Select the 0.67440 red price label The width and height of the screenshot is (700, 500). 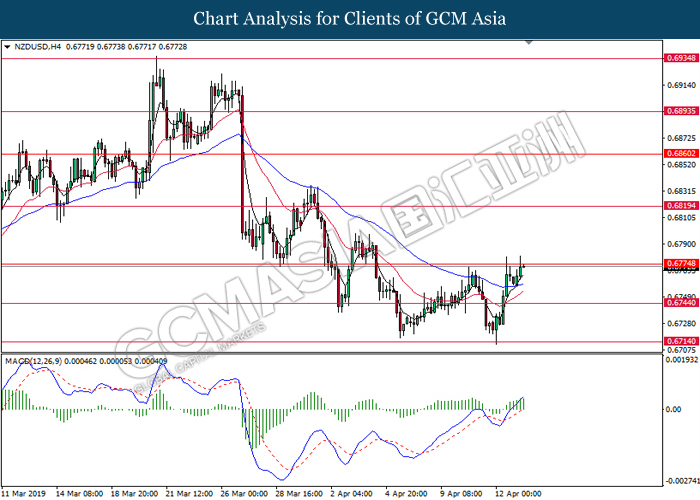(x=681, y=303)
